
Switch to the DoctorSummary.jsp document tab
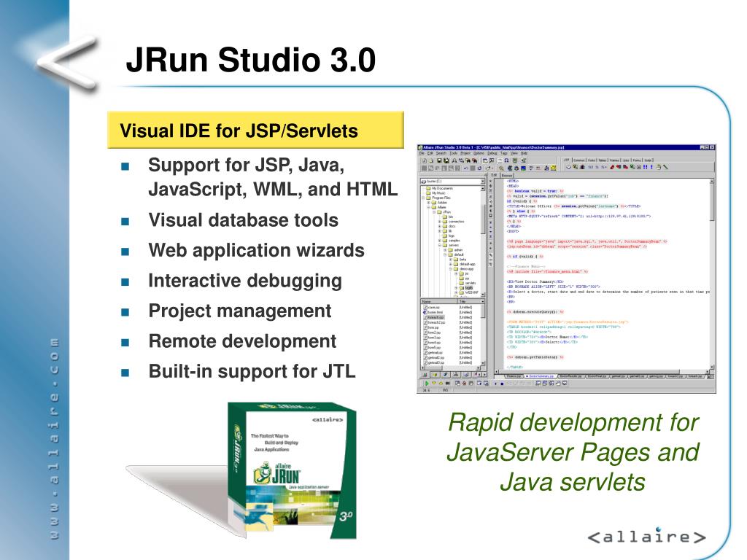541,376
